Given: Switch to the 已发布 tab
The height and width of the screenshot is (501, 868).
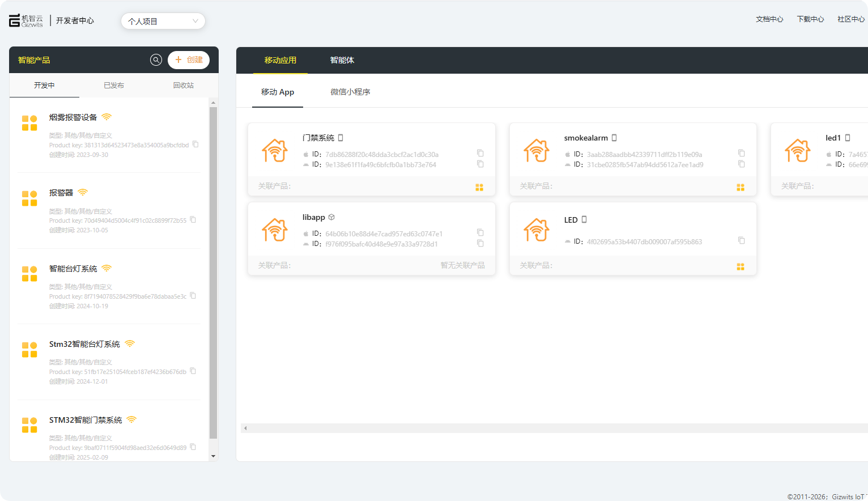Looking at the screenshot, I should (x=114, y=86).
